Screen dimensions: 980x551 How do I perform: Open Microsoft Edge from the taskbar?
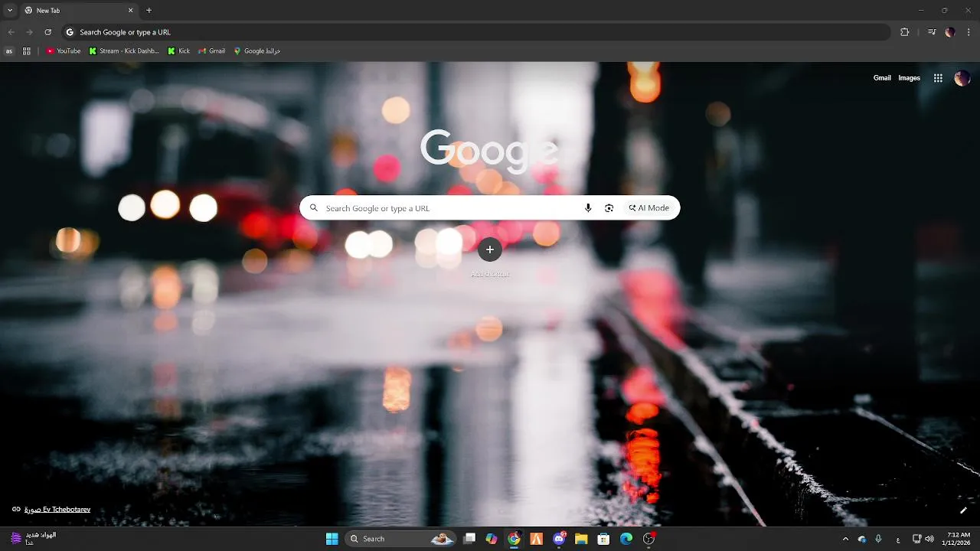(x=626, y=539)
